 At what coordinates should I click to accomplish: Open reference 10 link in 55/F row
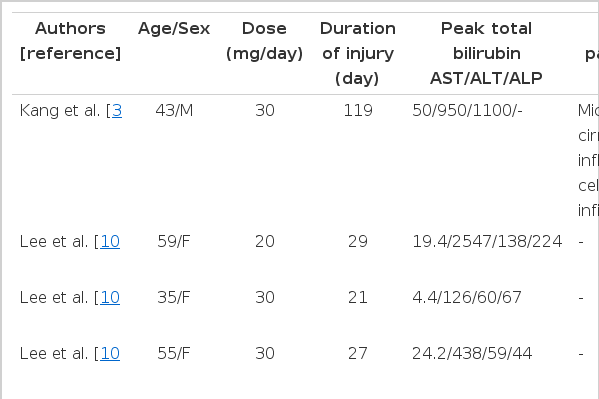click(x=110, y=353)
